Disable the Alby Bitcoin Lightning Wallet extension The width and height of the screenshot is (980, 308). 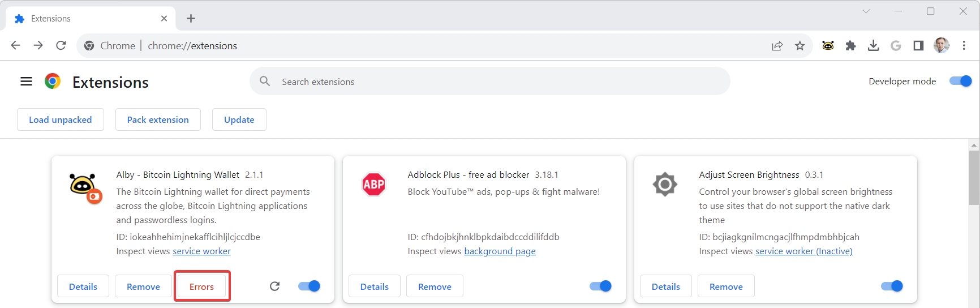pos(309,286)
